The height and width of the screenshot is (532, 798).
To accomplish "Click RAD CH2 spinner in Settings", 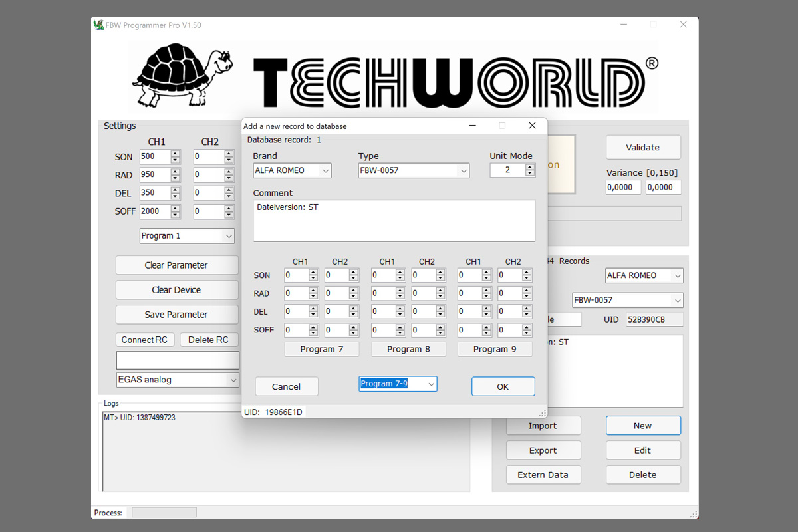I will pyautogui.click(x=229, y=175).
